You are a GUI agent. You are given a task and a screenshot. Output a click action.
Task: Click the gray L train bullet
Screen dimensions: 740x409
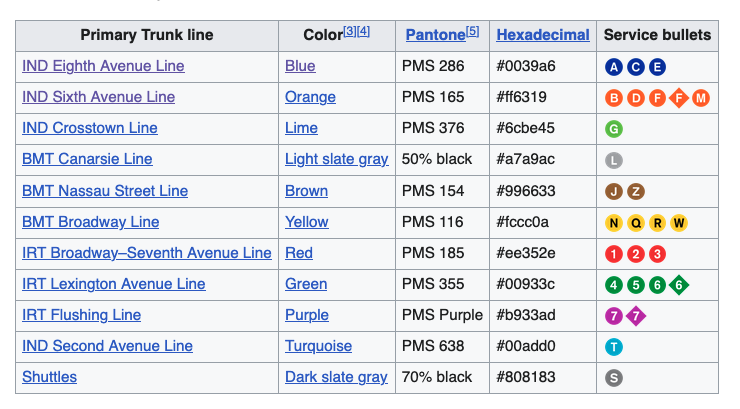click(x=614, y=160)
